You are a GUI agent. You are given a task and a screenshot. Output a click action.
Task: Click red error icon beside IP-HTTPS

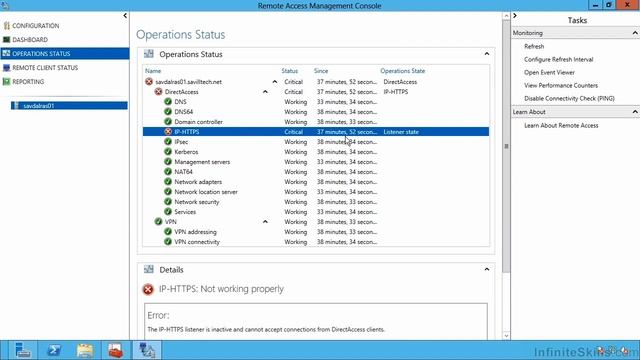(x=168, y=131)
